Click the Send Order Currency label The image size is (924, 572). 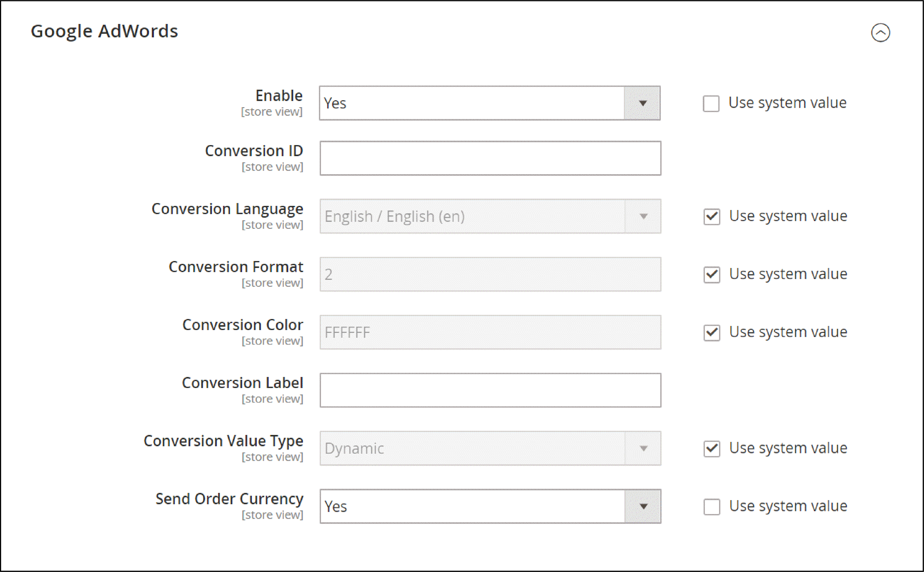(229, 499)
